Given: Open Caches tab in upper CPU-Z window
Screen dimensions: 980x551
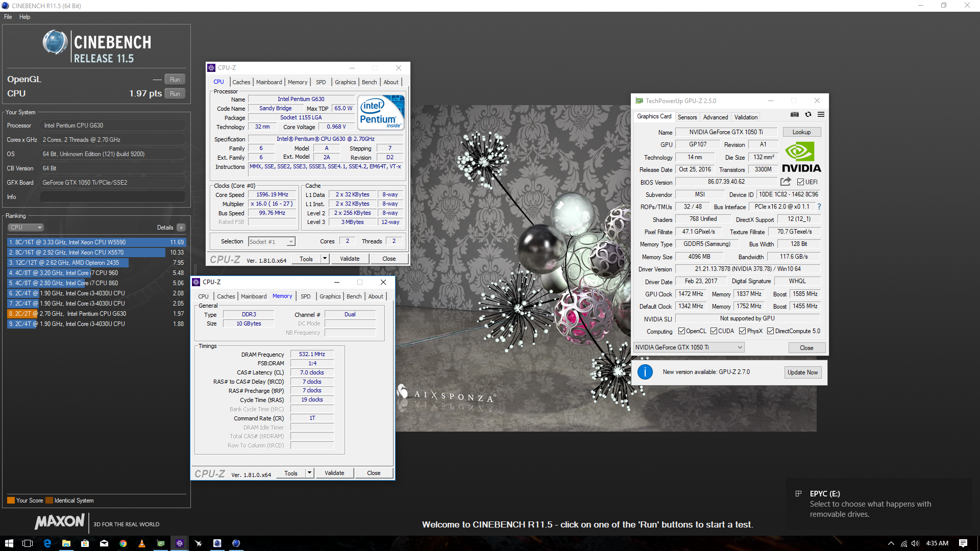Looking at the screenshot, I should [x=241, y=82].
